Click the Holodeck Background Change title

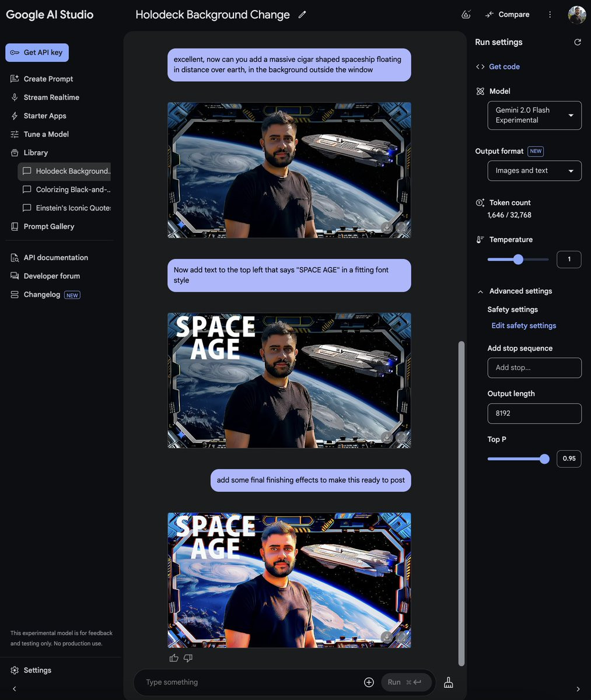[212, 15]
